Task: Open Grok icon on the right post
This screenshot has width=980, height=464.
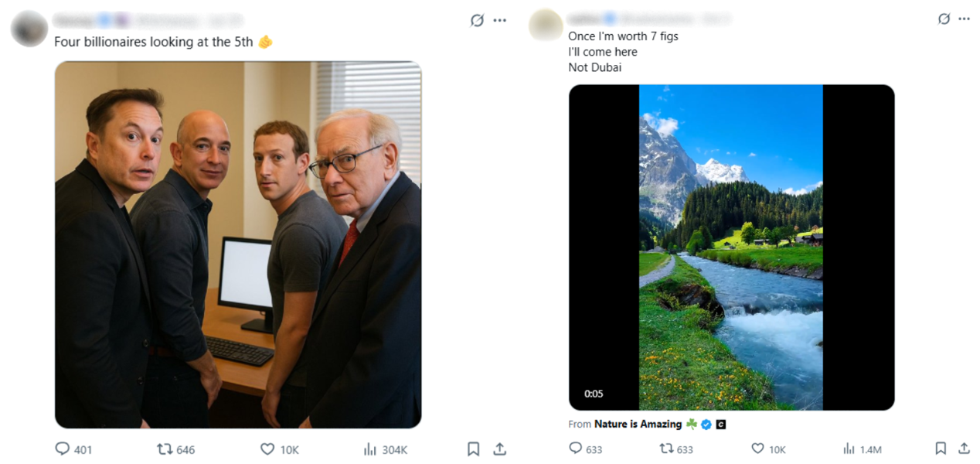Action: click(944, 19)
